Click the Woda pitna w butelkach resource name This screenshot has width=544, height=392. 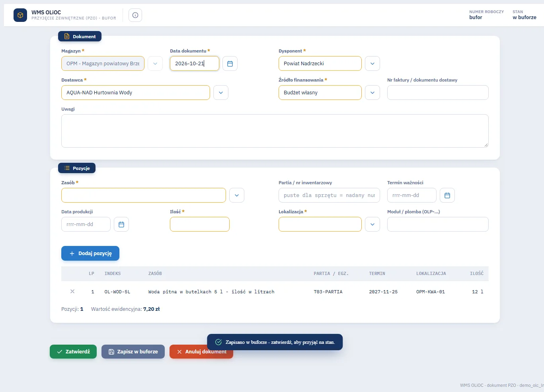(x=211, y=292)
